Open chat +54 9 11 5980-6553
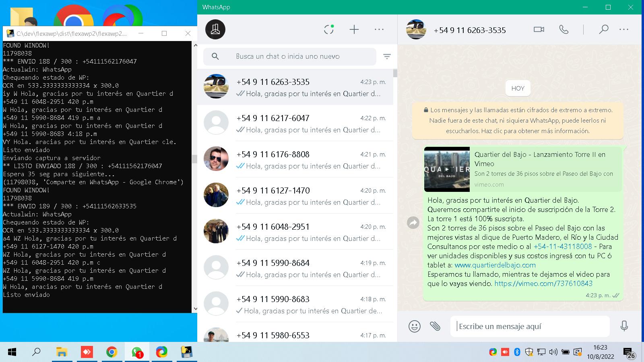This screenshot has width=644, height=362. pyautogui.click(x=295, y=332)
